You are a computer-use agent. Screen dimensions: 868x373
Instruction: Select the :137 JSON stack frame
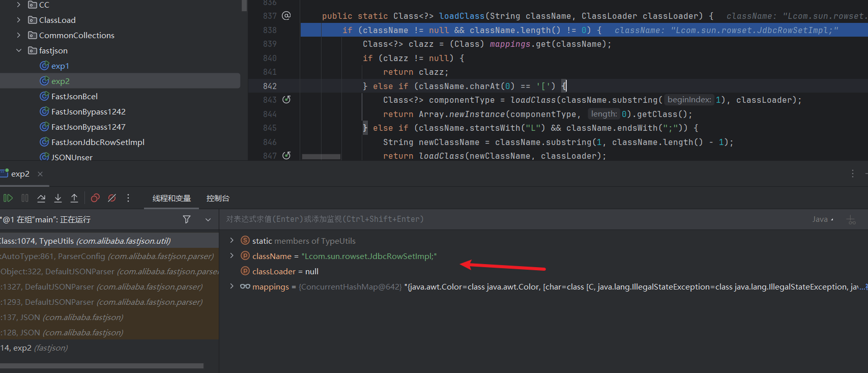click(x=109, y=317)
